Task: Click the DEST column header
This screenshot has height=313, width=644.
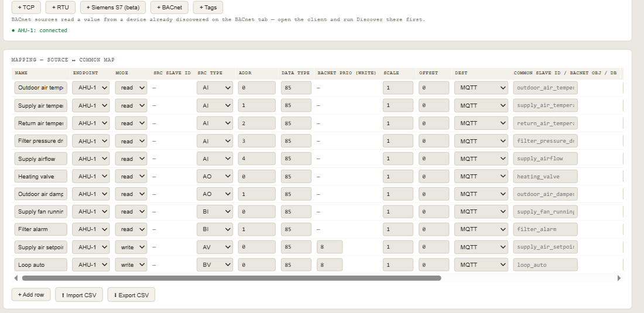Action: click(461, 73)
